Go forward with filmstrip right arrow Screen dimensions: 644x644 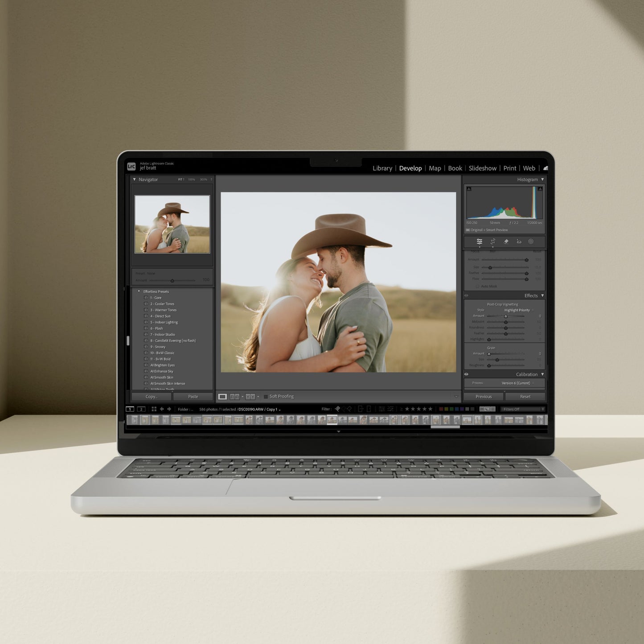tap(169, 409)
